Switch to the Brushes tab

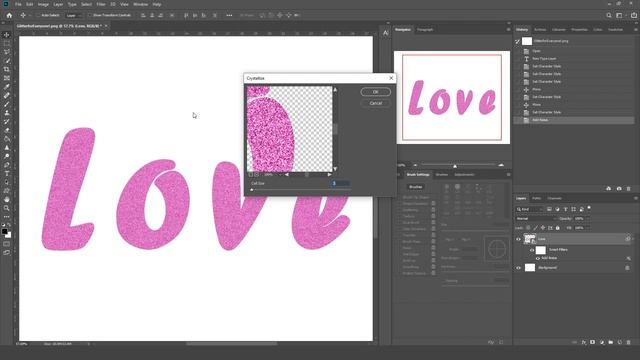(442, 175)
